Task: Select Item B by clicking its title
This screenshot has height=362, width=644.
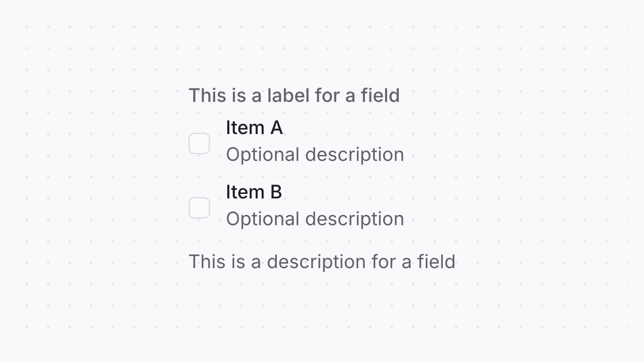Action: click(x=254, y=192)
